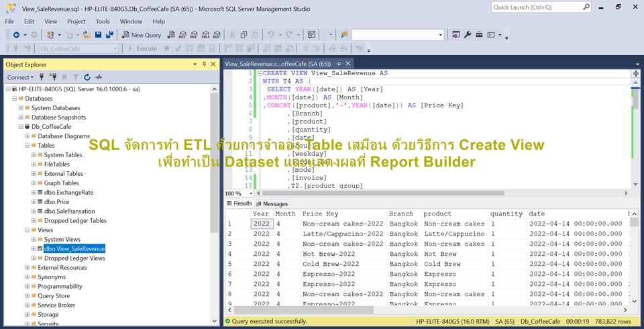Expand the Programmability folder
This screenshot has width=644, height=329.
tap(28, 286)
